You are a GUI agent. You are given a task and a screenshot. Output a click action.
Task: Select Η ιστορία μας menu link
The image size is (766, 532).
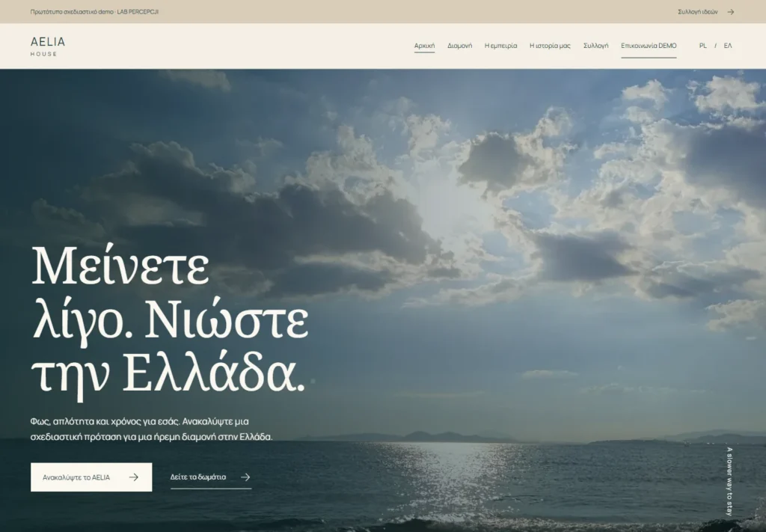tap(550, 46)
